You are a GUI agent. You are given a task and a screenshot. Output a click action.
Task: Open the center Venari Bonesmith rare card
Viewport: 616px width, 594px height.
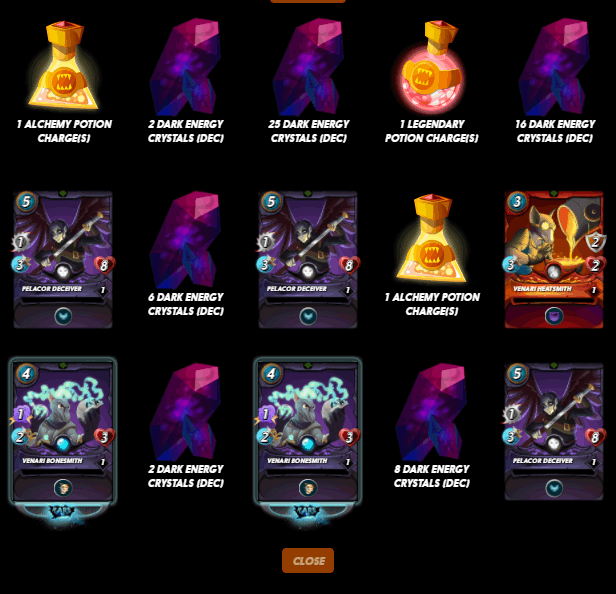point(308,431)
